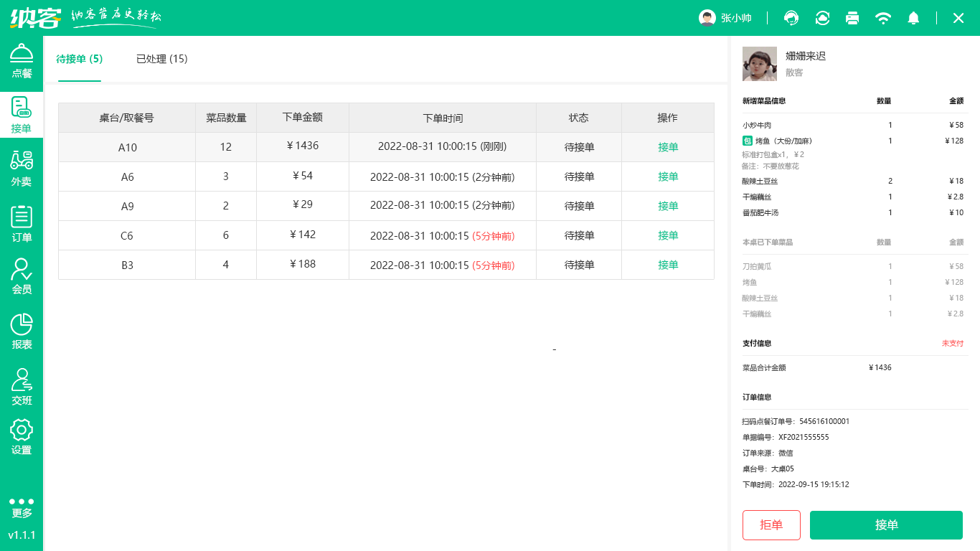The width and height of the screenshot is (980, 551).
Task: Open the 点餐 ordering section in sidebar
Action: pos(22,62)
